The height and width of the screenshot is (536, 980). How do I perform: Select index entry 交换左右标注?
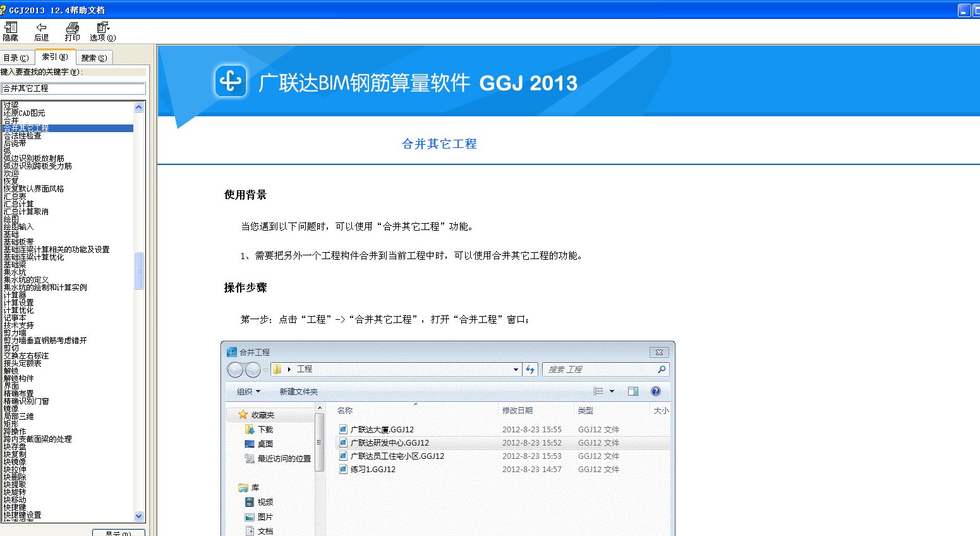tap(26, 356)
